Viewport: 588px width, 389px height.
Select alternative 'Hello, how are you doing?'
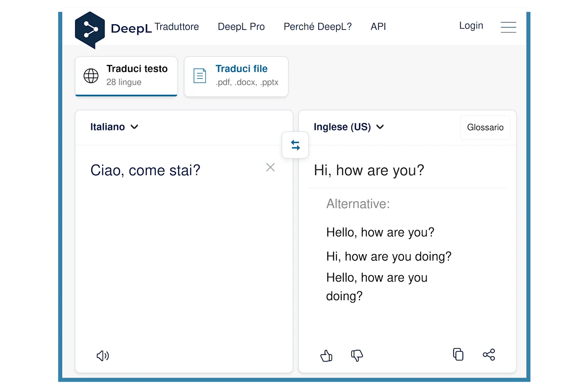[376, 287]
